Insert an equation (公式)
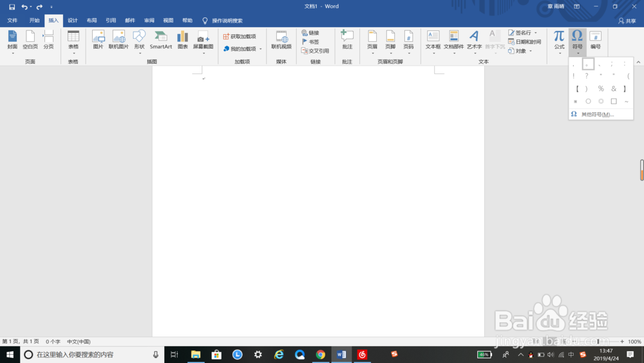Image resolution: width=644 pixels, height=363 pixels. click(x=559, y=41)
